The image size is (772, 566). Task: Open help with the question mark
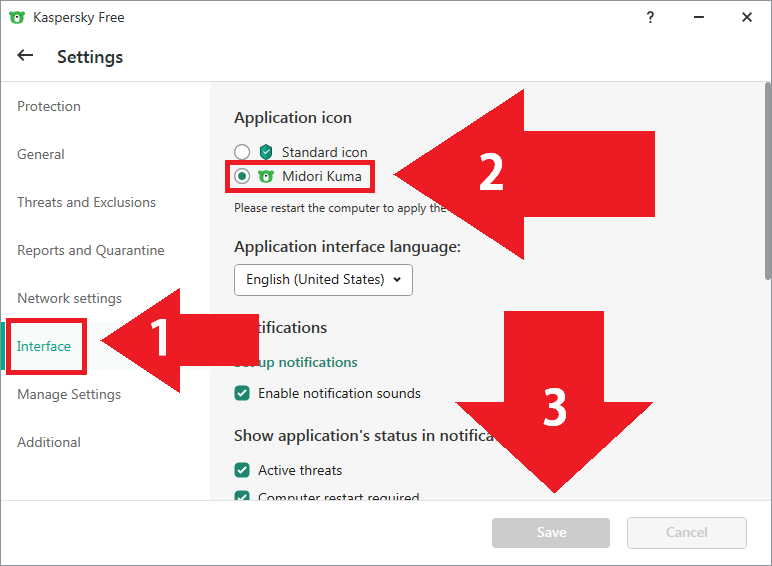coord(650,18)
